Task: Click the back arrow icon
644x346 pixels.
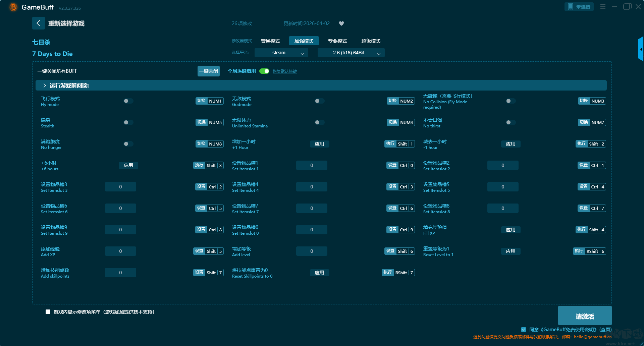Action: click(x=39, y=23)
